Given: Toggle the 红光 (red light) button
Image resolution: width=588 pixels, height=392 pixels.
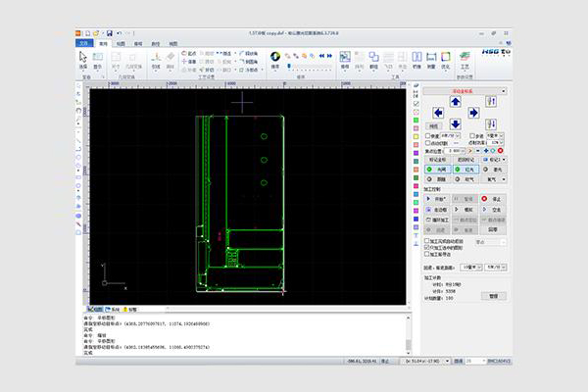Looking at the screenshot, I should pyautogui.click(x=466, y=169).
